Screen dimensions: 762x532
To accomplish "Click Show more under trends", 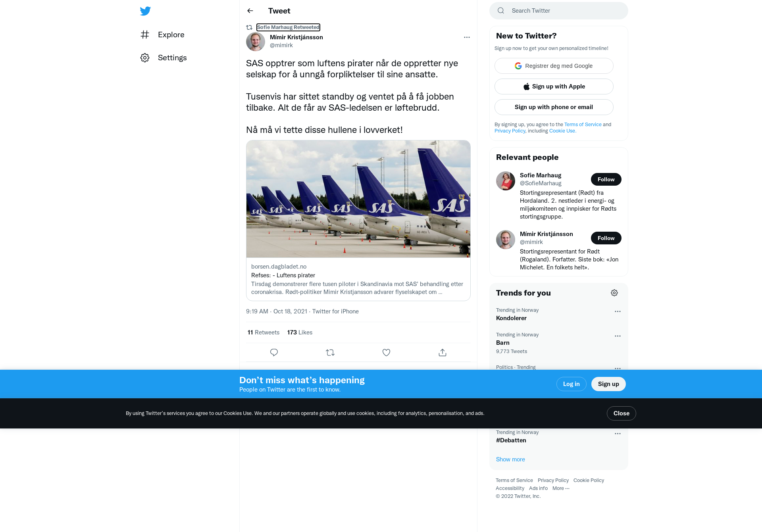I will tap(510, 459).
